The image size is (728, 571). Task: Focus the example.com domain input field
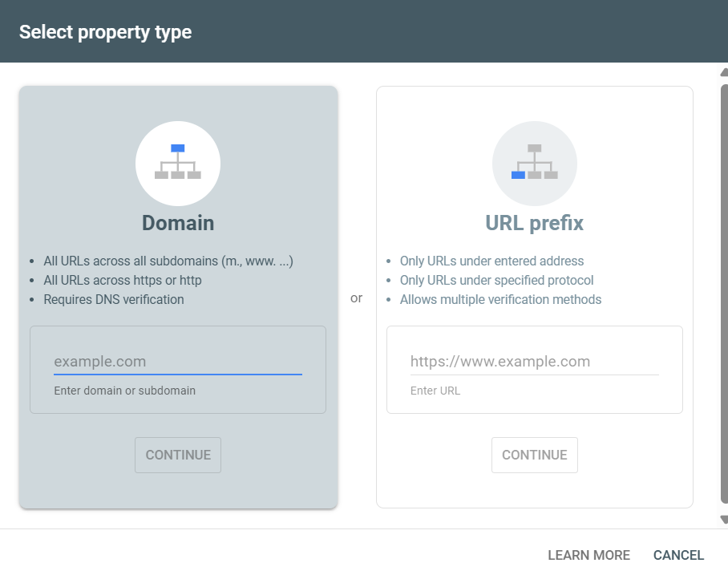[x=177, y=362]
